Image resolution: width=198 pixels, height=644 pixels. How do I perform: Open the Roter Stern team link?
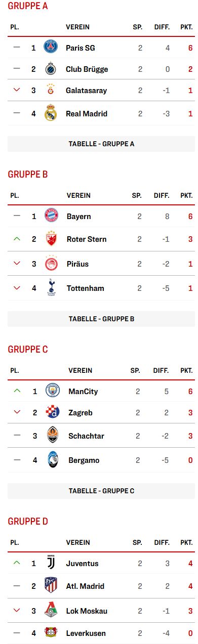(87, 239)
